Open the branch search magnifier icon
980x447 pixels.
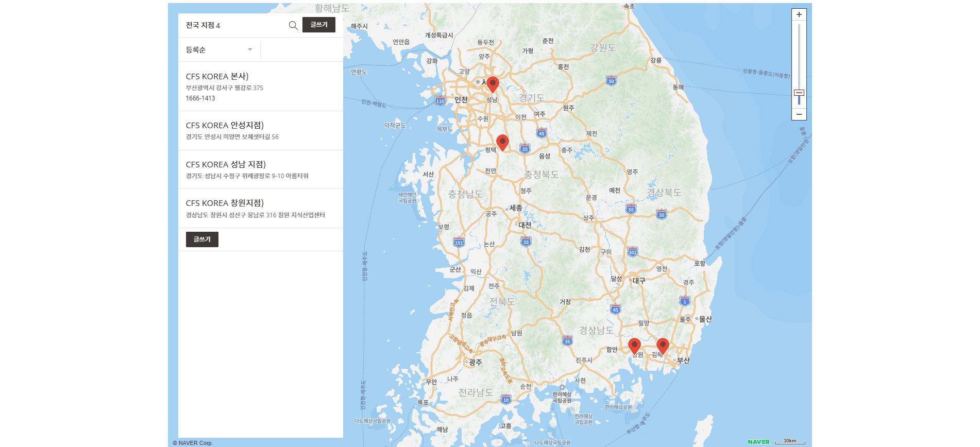coord(293,25)
